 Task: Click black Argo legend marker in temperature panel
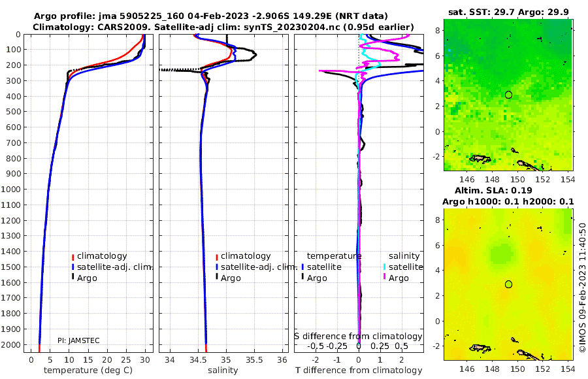(x=73, y=278)
